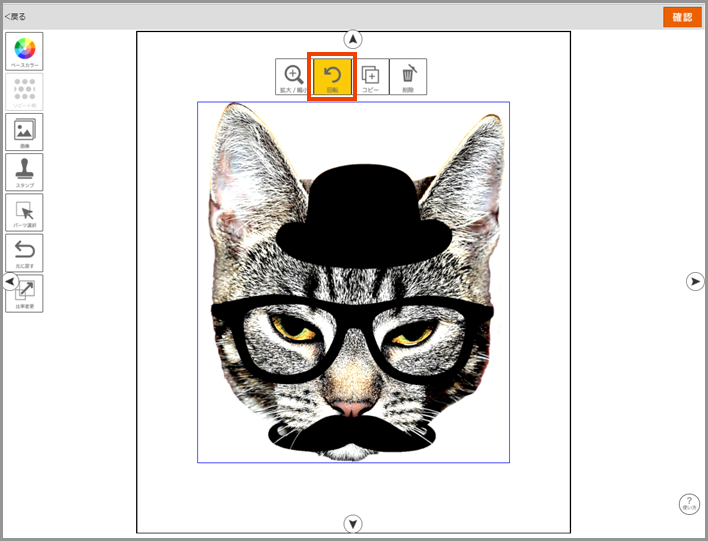Click the <戻る back link
Image resolution: width=708 pixels, height=541 pixels.
point(15,17)
